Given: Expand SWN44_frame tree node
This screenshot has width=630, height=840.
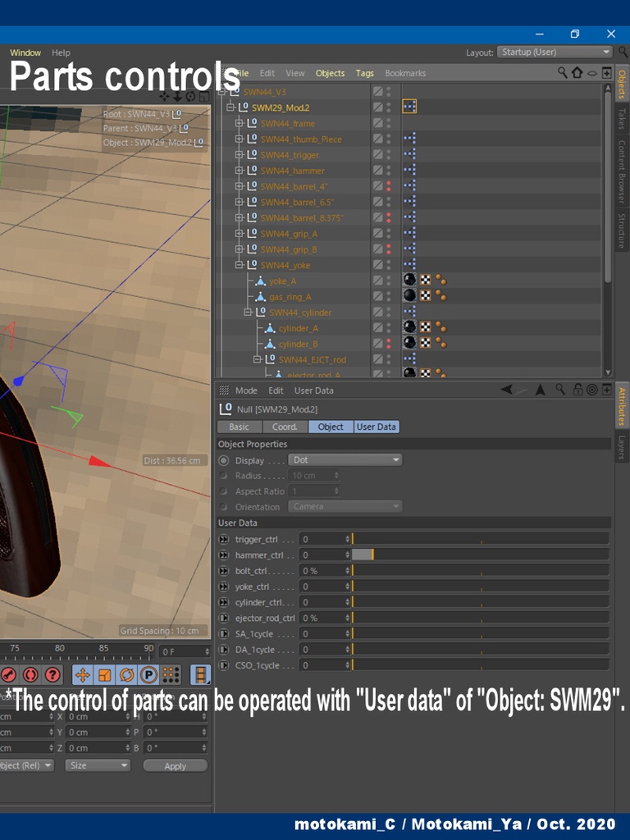Looking at the screenshot, I should pyautogui.click(x=240, y=123).
